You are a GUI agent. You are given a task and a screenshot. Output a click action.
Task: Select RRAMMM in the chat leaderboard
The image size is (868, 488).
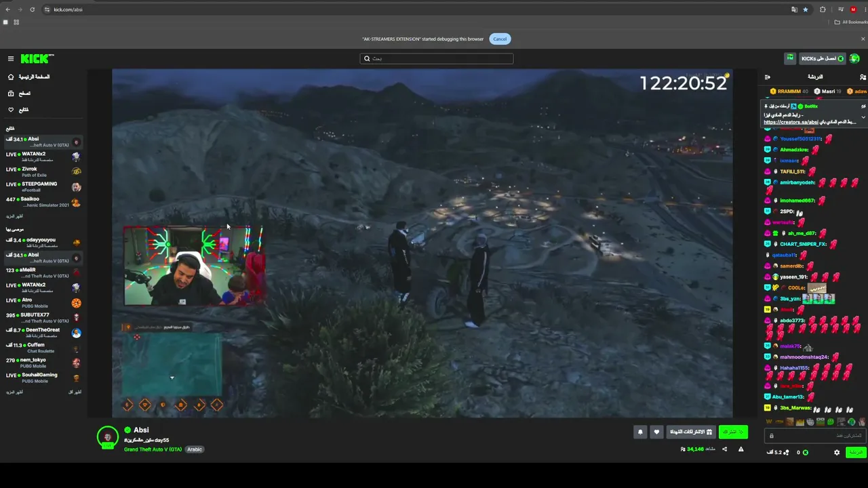[789, 91]
